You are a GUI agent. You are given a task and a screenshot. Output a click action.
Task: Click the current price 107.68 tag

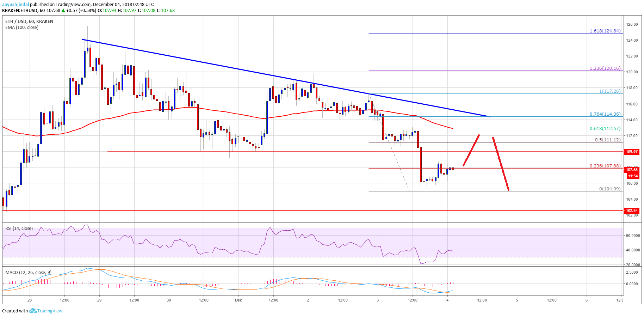(631, 170)
